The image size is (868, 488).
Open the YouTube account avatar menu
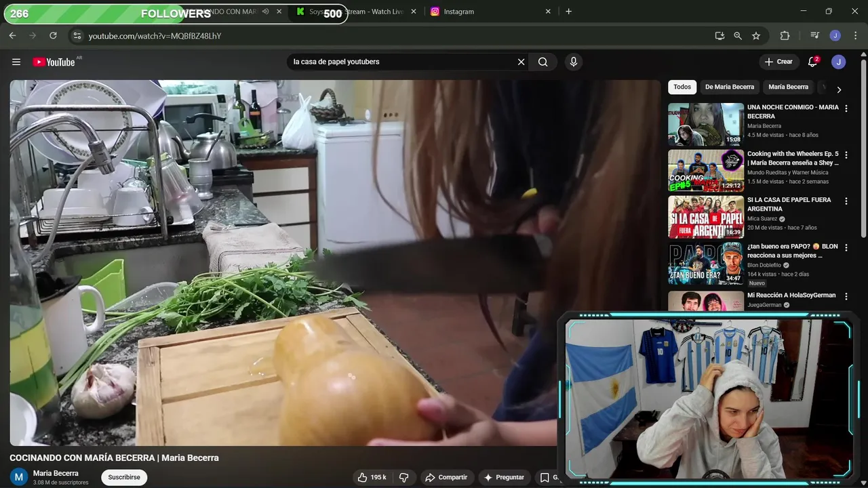coord(839,62)
